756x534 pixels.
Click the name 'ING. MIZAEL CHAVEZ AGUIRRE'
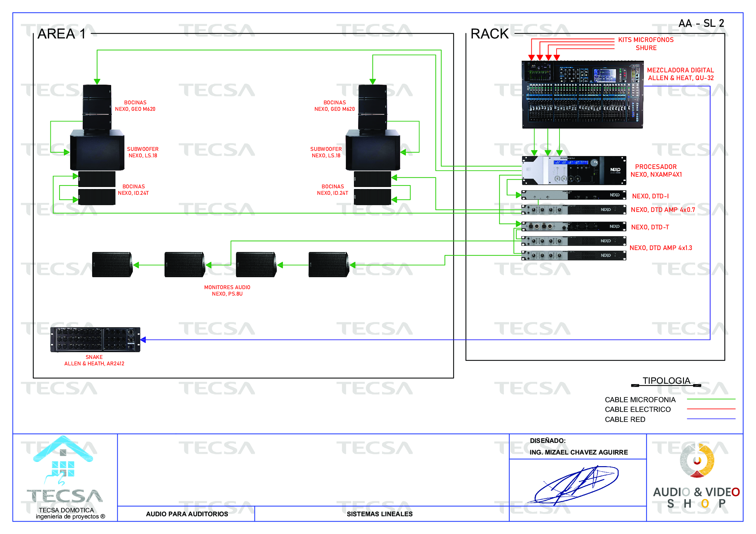579,452
